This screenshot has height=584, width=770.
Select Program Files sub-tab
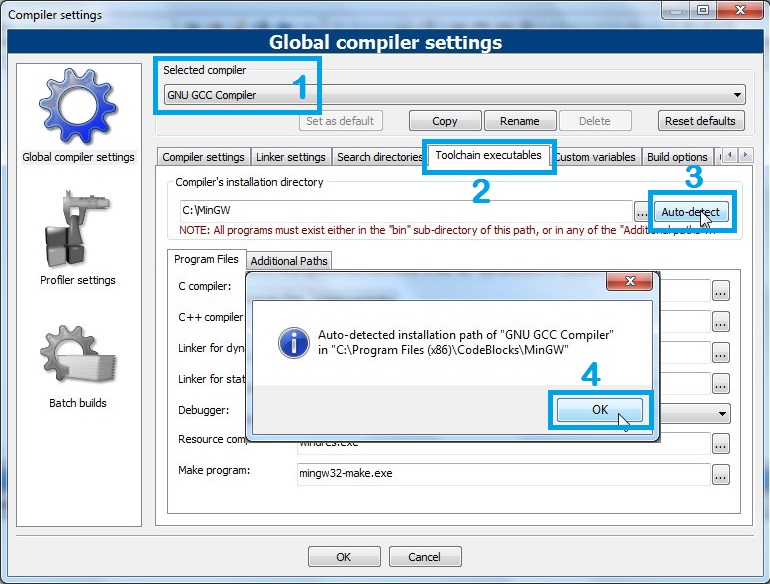tap(206, 259)
